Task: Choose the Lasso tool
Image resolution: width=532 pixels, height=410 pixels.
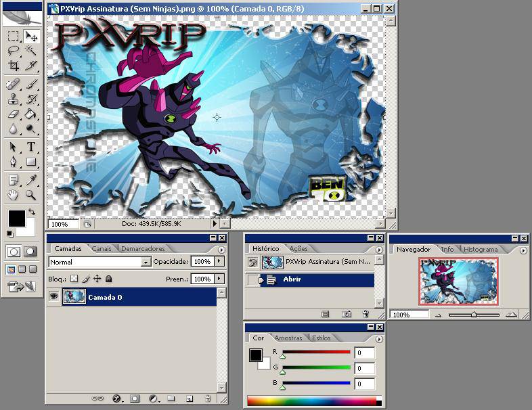Action: tap(14, 51)
